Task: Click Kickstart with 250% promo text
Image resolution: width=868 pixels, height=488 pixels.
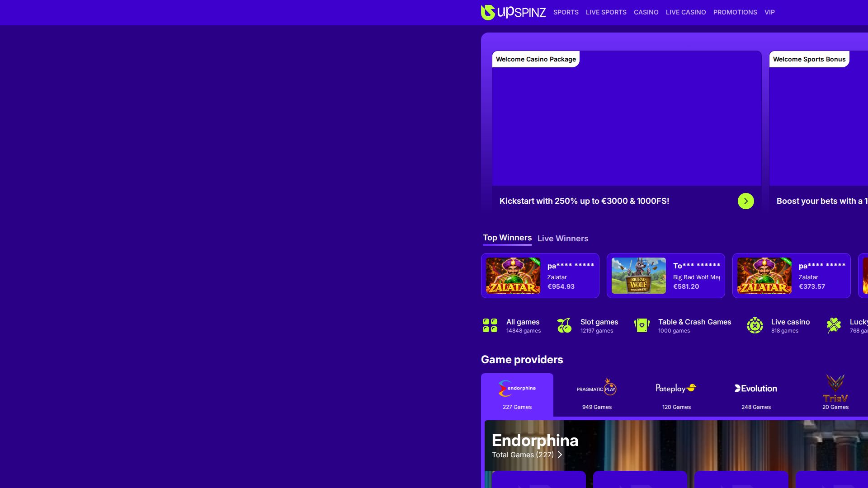Action: tap(585, 201)
